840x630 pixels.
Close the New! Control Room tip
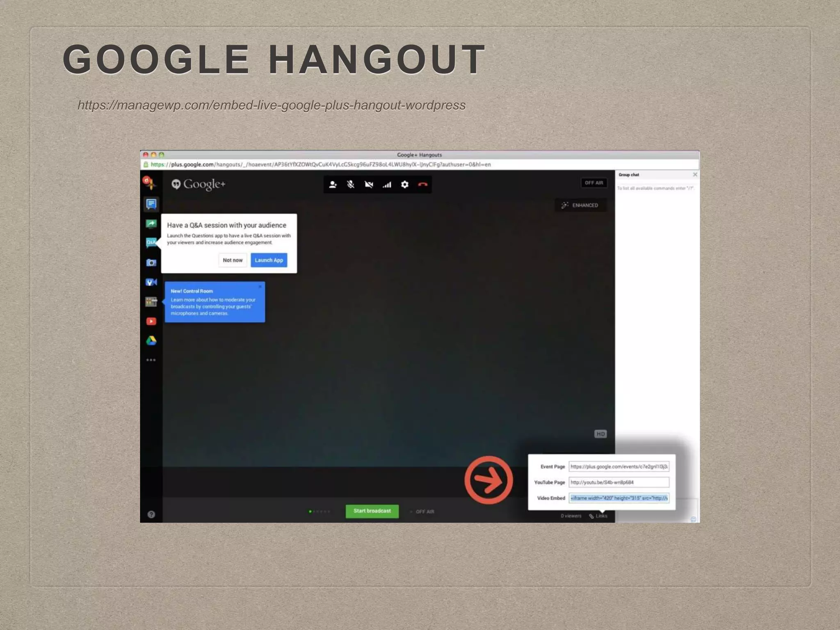[x=260, y=286]
